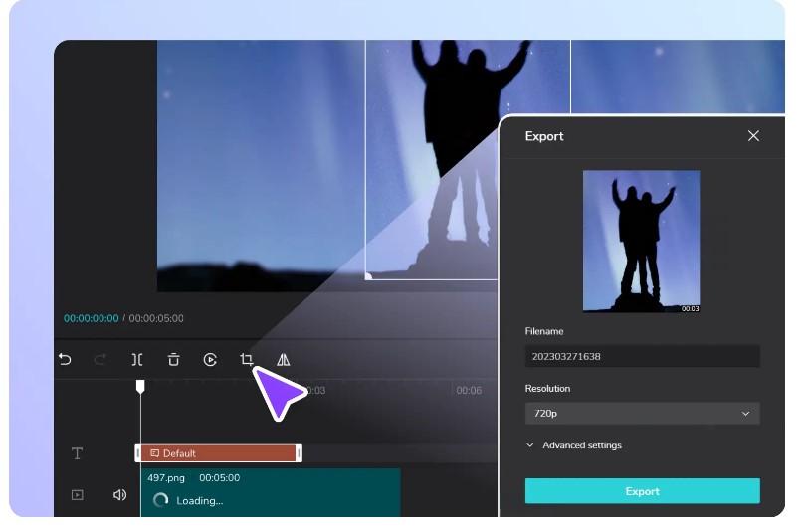802x532 pixels.
Task: Click the export preview thumbnail
Action: click(x=642, y=242)
